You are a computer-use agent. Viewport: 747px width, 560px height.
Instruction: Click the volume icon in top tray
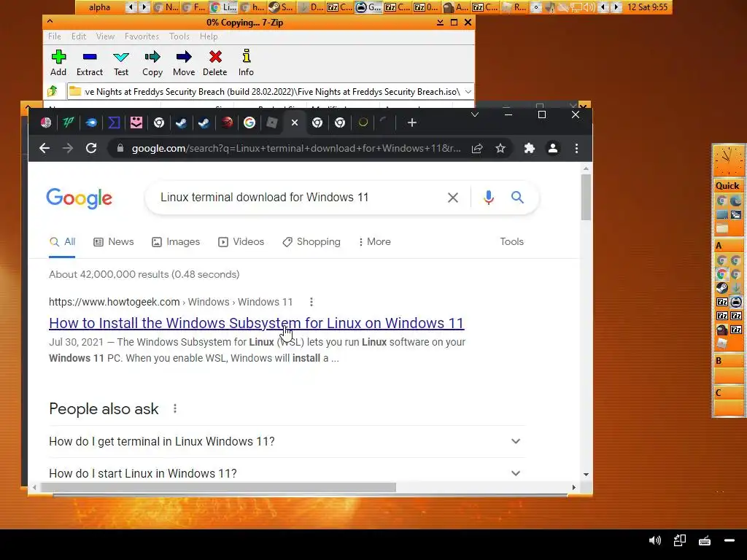[590, 7]
